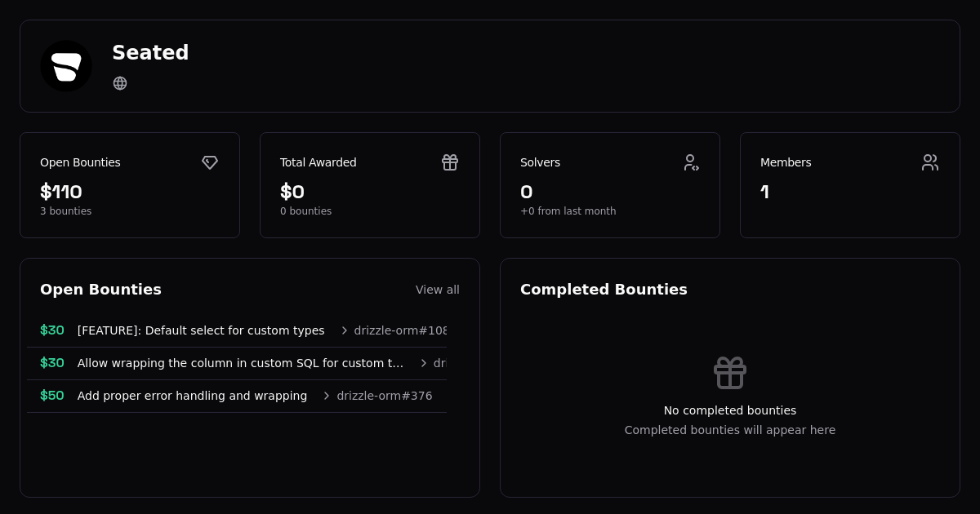Click the Total Awarded $0 card
The height and width of the screenshot is (514, 980).
pos(369,193)
